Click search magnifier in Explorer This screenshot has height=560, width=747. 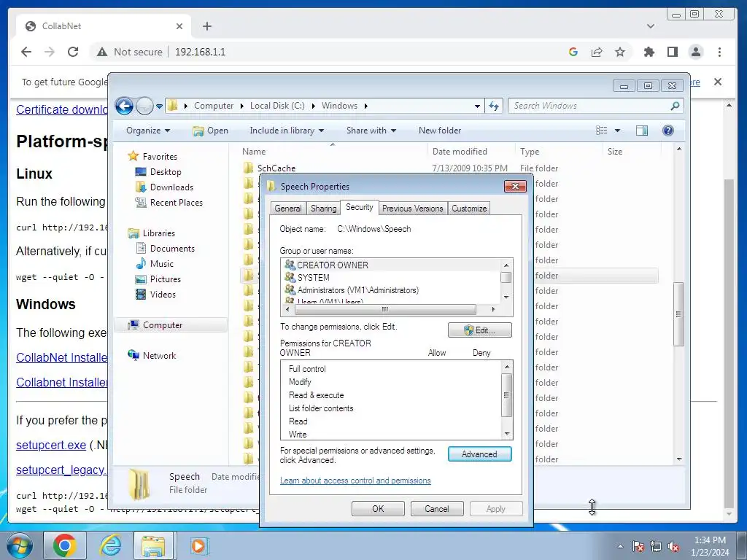[x=675, y=106]
